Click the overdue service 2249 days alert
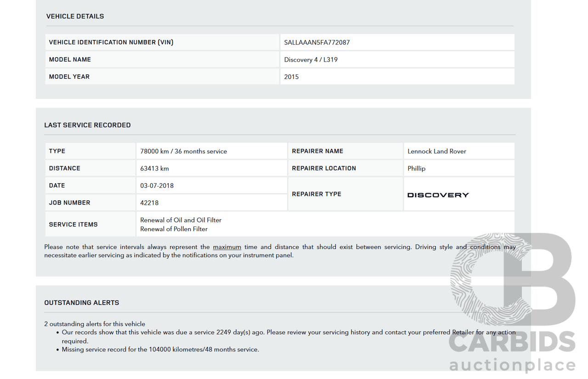The image size is (588, 379). (289, 337)
